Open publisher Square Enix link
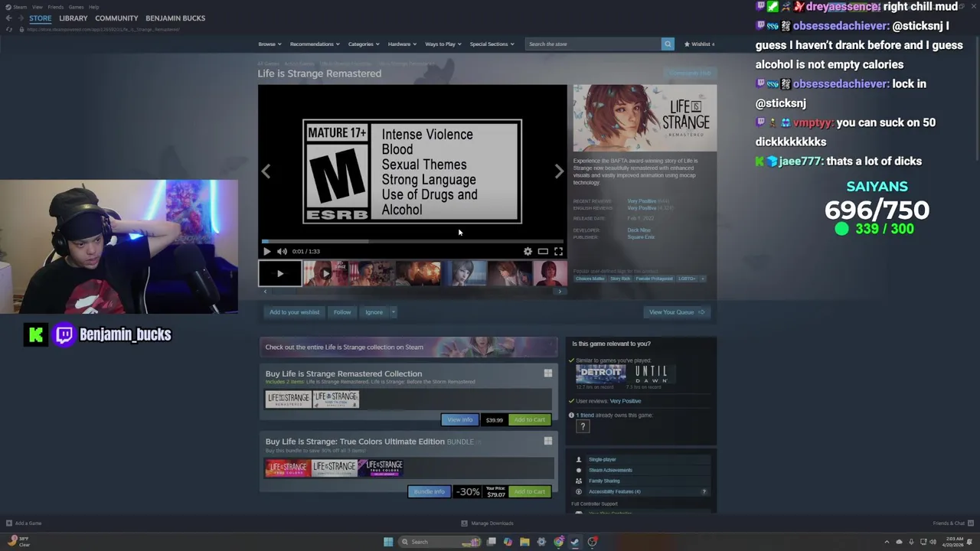Viewport: 980px width, 551px height. pos(641,237)
